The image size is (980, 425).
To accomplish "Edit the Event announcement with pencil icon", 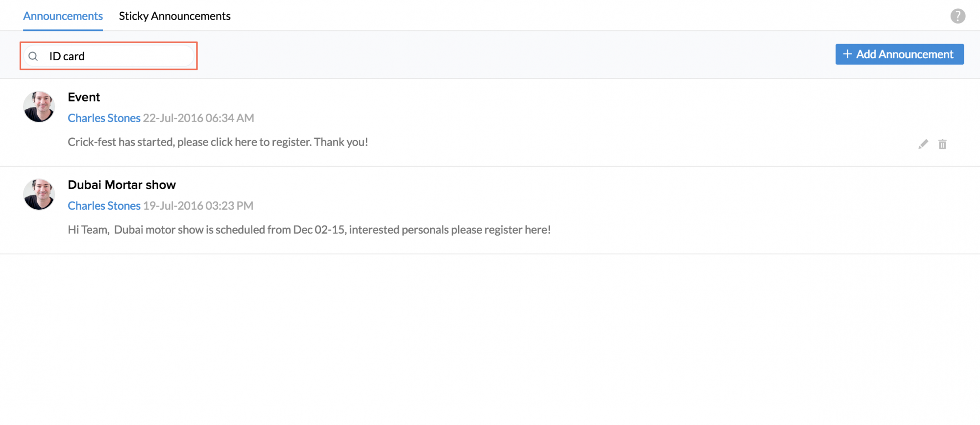I will click(923, 144).
